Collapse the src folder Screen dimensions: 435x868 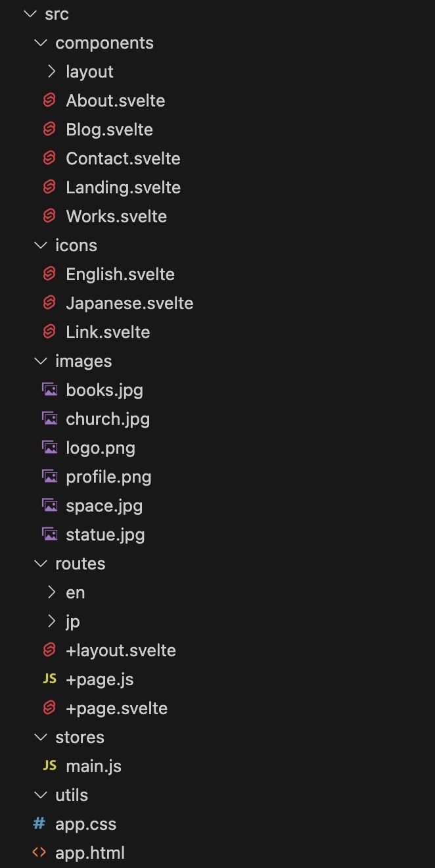pyautogui.click(x=30, y=14)
